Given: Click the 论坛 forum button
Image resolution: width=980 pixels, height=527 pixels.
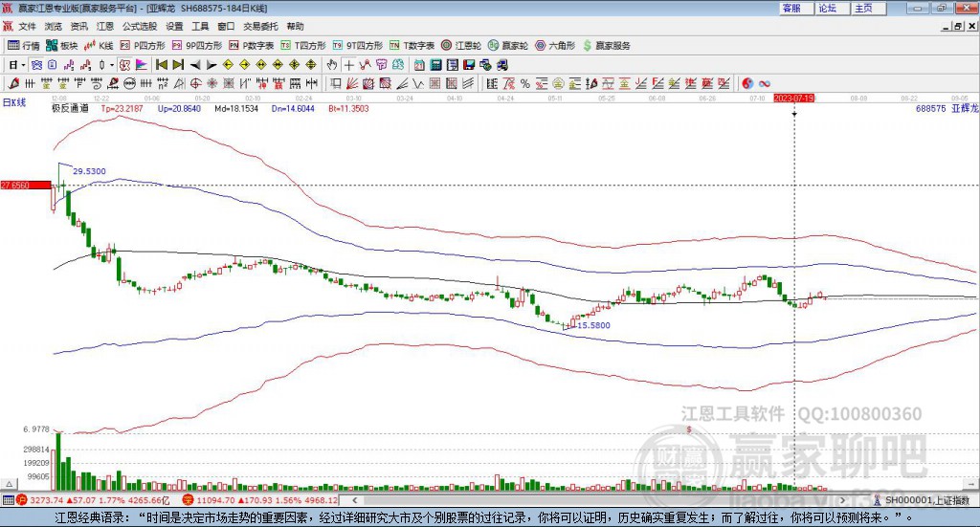Looking at the screenshot, I should click(x=833, y=8).
